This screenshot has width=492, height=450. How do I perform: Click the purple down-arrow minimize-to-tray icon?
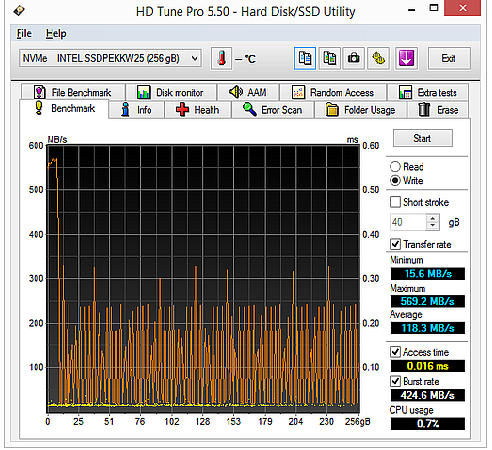pos(406,59)
